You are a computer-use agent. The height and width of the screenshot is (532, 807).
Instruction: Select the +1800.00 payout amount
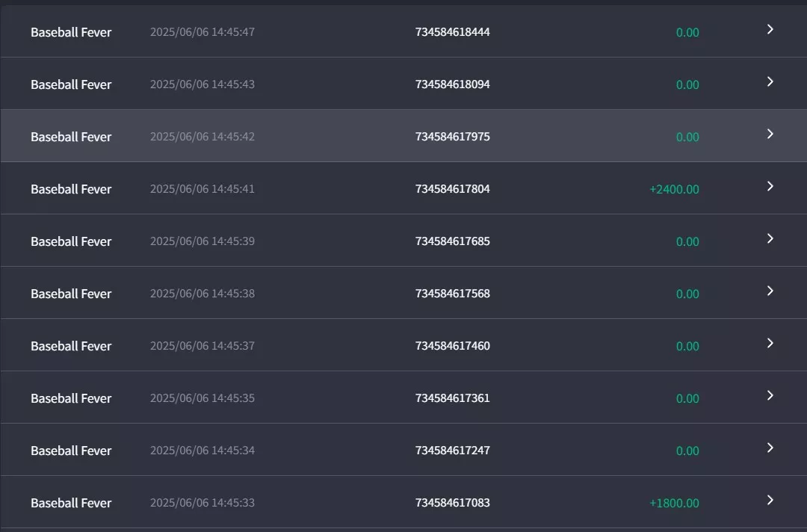pyautogui.click(x=674, y=503)
